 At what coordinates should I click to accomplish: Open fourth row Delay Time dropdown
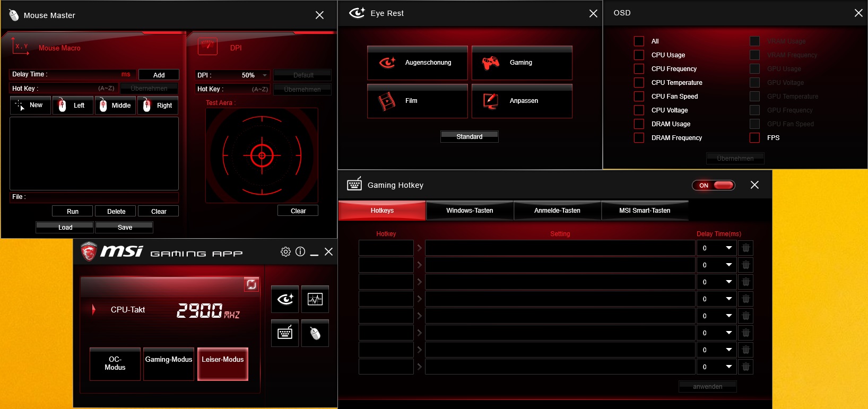[x=717, y=299]
